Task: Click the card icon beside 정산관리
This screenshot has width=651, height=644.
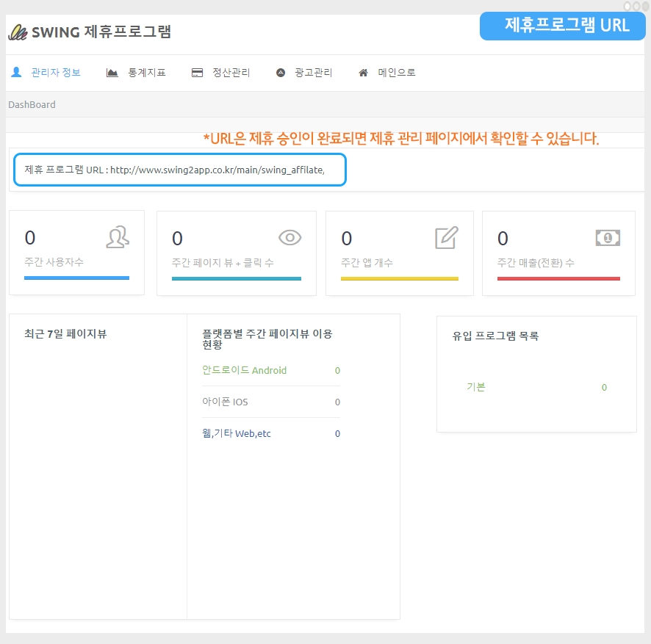Action: click(197, 73)
